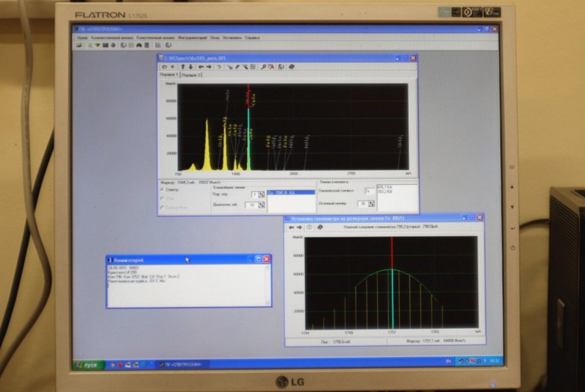Raise the Диапазон value using its spinner
The image size is (585, 392).
coord(261,204)
